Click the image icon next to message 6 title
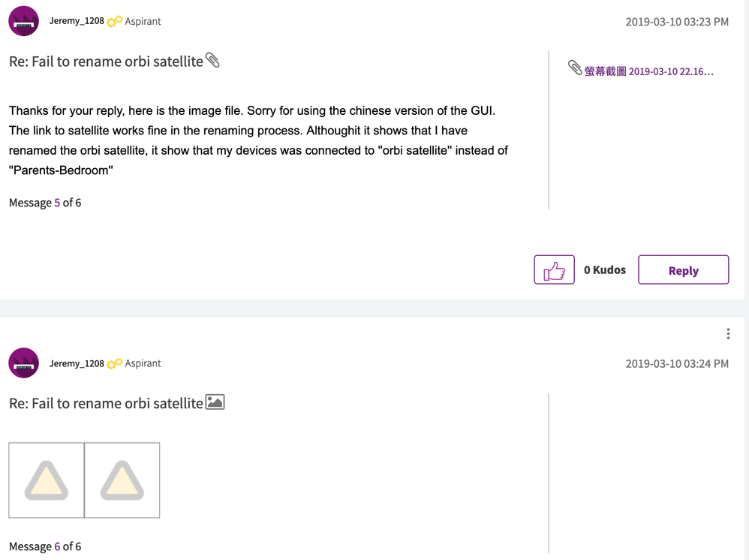This screenshot has height=560, width=749. pyautogui.click(x=215, y=402)
